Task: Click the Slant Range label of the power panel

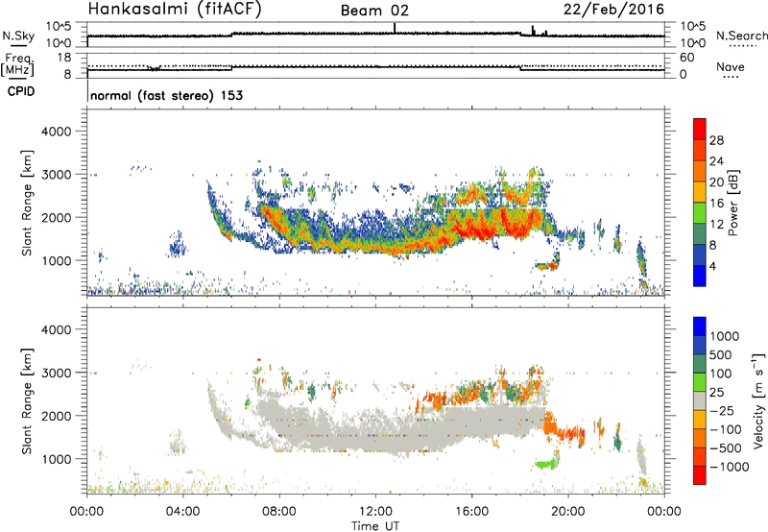Action: (28, 204)
